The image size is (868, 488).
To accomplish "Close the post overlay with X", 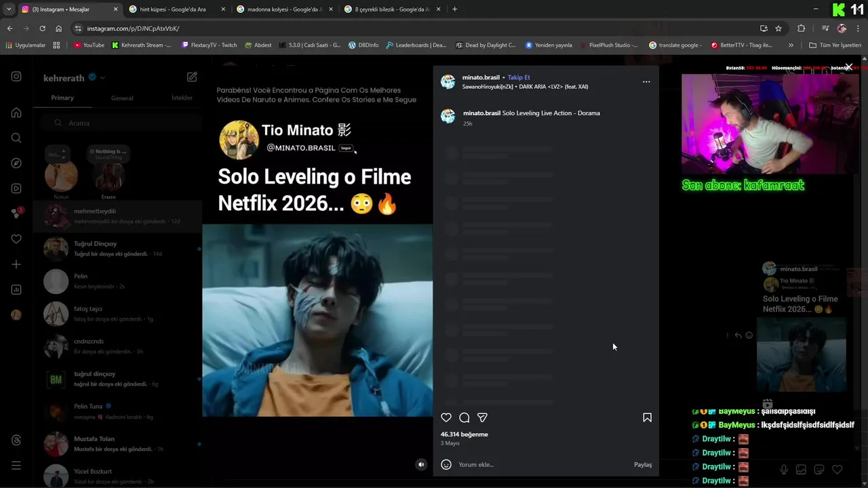I will (848, 67).
